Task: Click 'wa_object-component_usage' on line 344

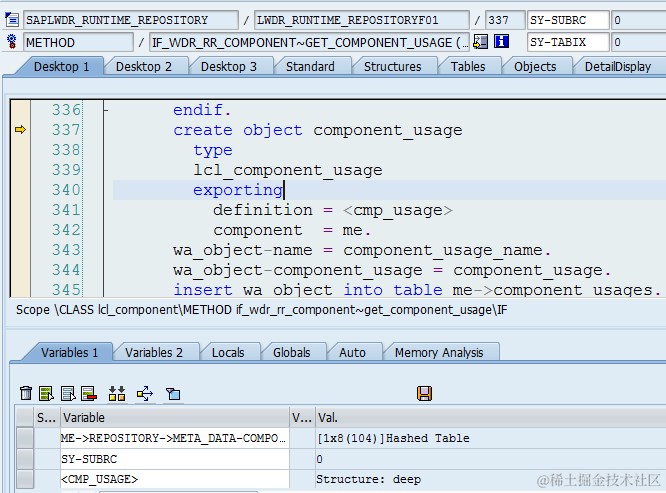Action: [298, 270]
